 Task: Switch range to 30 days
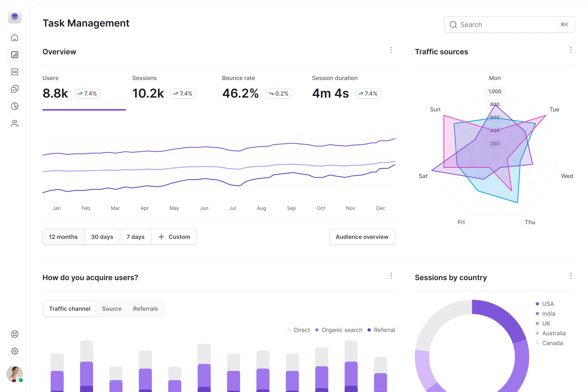tap(102, 237)
